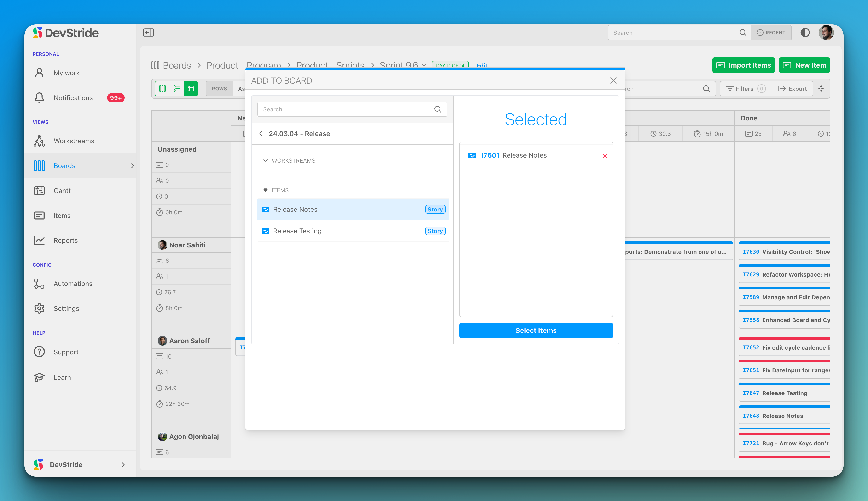Click the Select Items button

click(535, 330)
